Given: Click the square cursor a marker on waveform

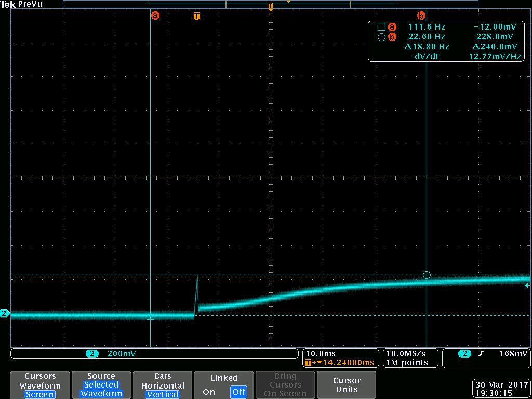Looking at the screenshot, I should click(x=150, y=315).
